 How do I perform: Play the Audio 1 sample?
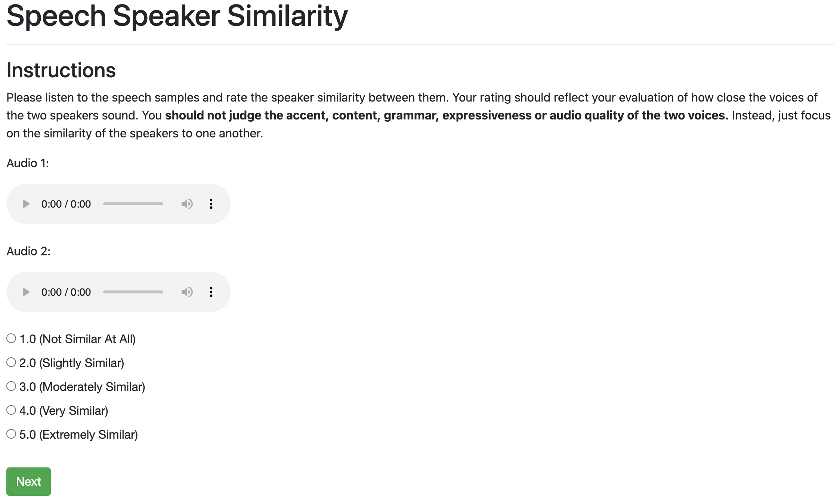pyautogui.click(x=26, y=204)
